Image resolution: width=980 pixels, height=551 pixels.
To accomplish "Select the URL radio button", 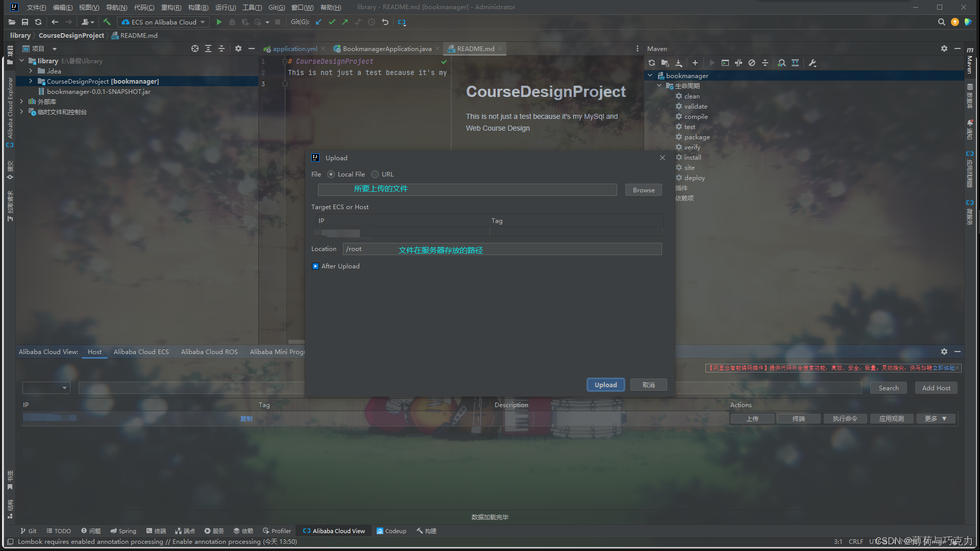I will (x=375, y=174).
